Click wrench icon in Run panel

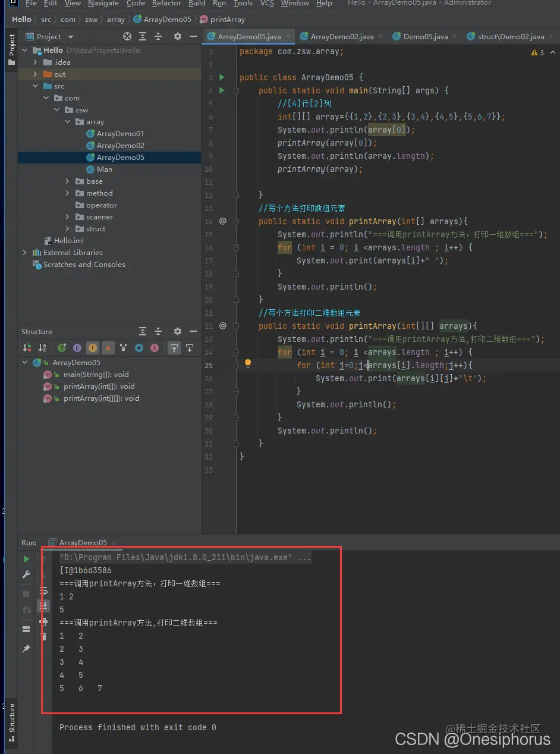(x=26, y=574)
